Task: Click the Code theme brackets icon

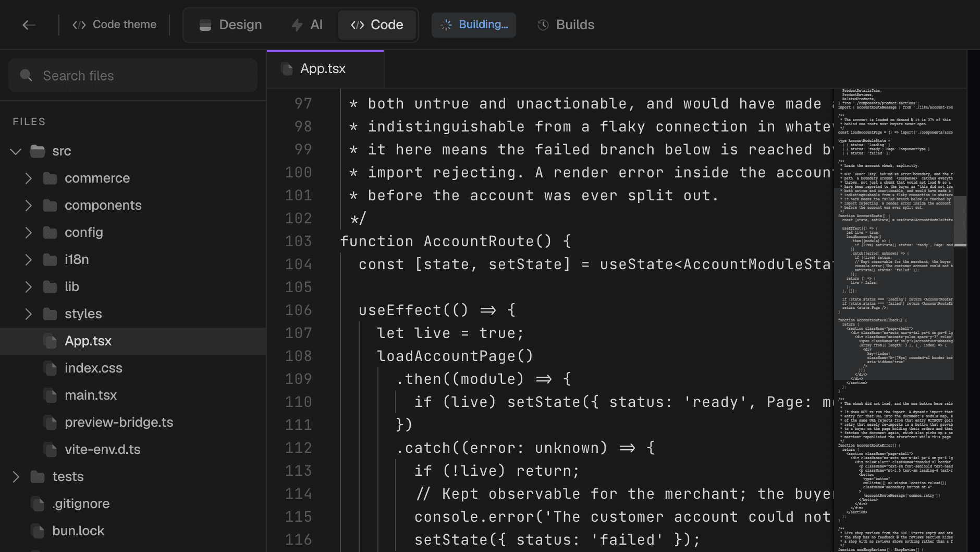Action: pos(79,25)
